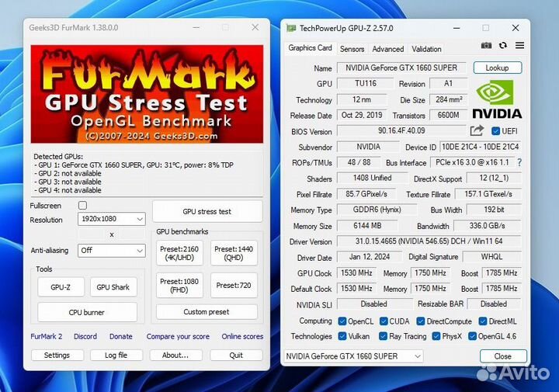Open the FurMark 2 link

tap(47, 336)
